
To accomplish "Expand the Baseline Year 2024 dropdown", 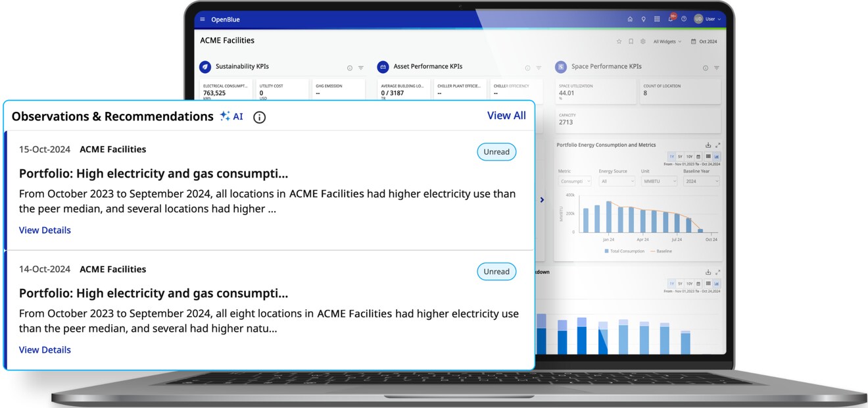I will click(701, 181).
